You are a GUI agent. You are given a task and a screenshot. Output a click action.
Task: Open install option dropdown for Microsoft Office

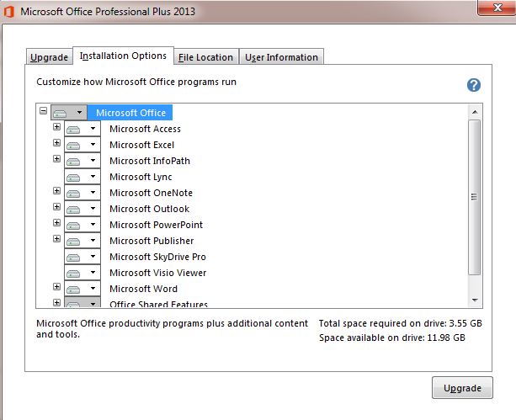coord(69,113)
